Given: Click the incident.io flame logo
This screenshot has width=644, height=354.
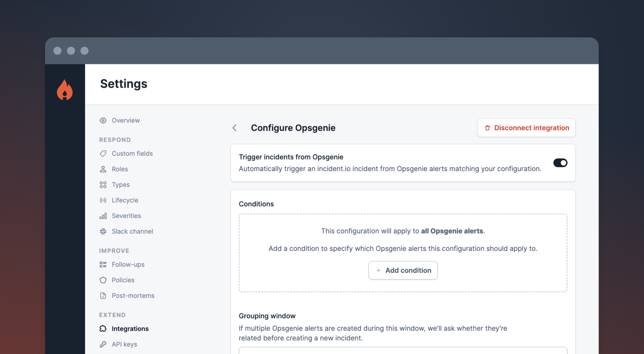Looking at the screenshot, I should tap(65, 90).
